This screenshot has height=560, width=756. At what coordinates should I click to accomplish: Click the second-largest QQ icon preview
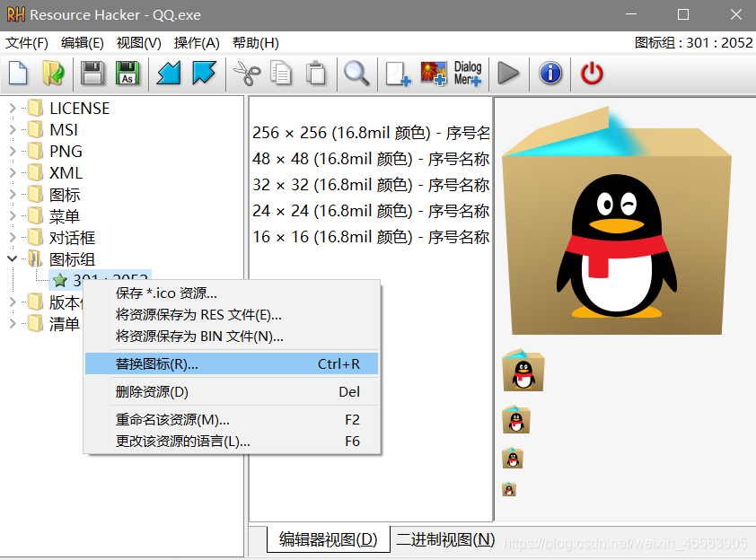523,370
